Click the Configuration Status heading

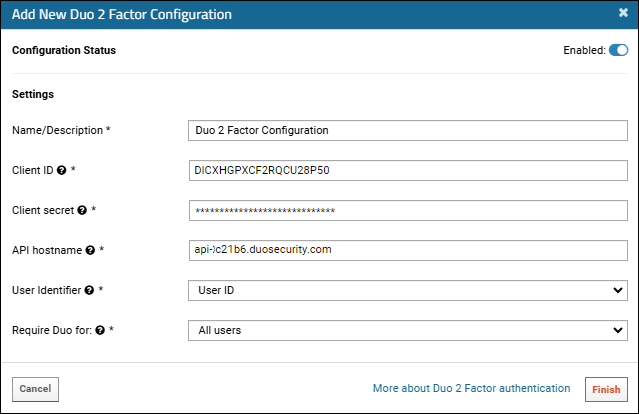pos(64,50)
